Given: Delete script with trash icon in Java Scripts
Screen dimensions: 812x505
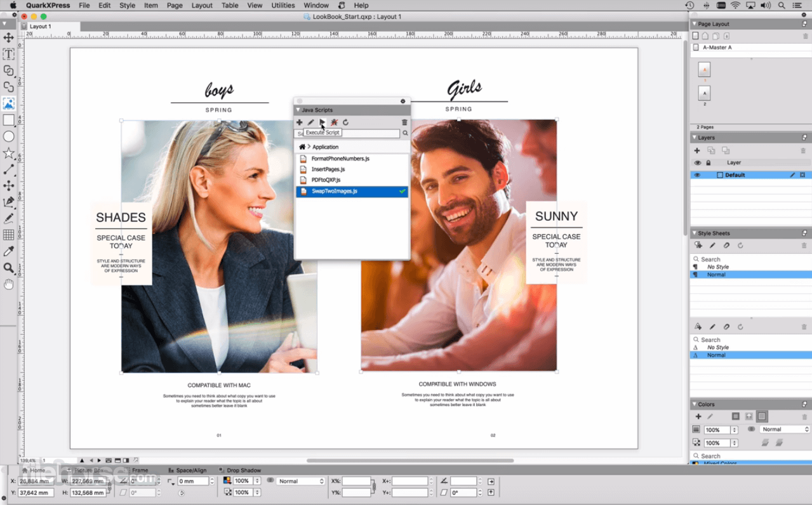Looking at the screenshot, I should [404, 122].
